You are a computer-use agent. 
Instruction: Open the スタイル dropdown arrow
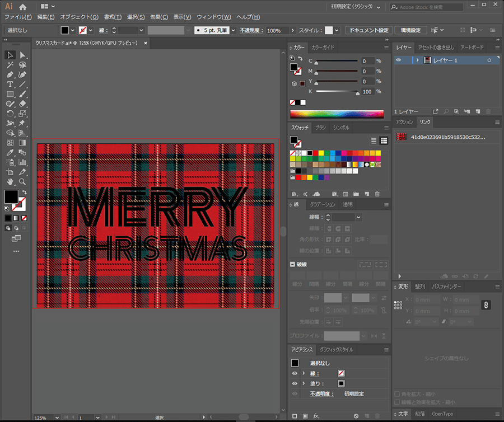click(x=337, y=30)
